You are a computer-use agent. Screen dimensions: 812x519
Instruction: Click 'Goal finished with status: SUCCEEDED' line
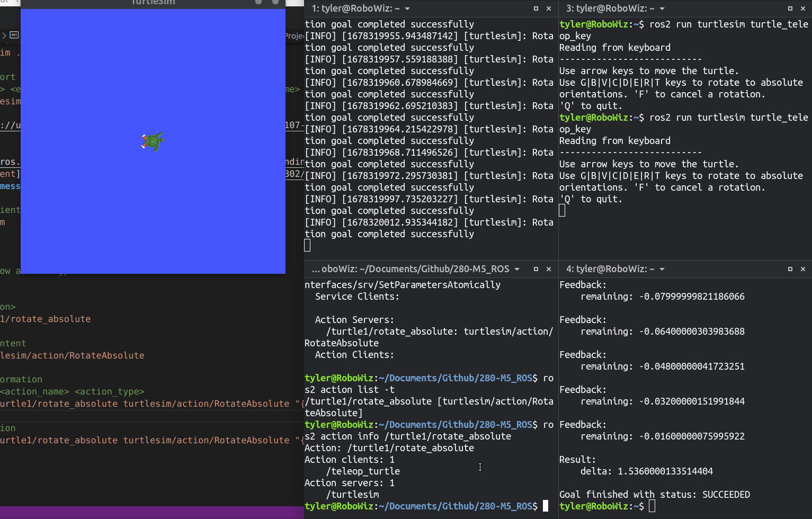tap(655, 495)
